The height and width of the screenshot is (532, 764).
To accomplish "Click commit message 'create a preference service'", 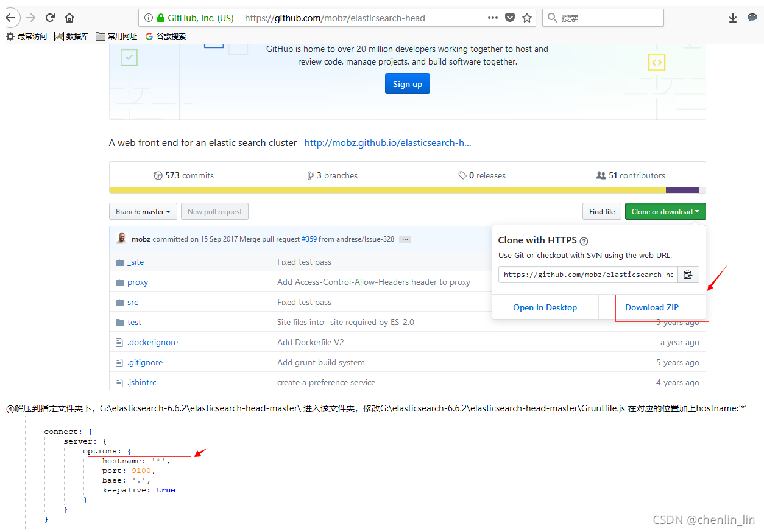I will click(326, 383).
